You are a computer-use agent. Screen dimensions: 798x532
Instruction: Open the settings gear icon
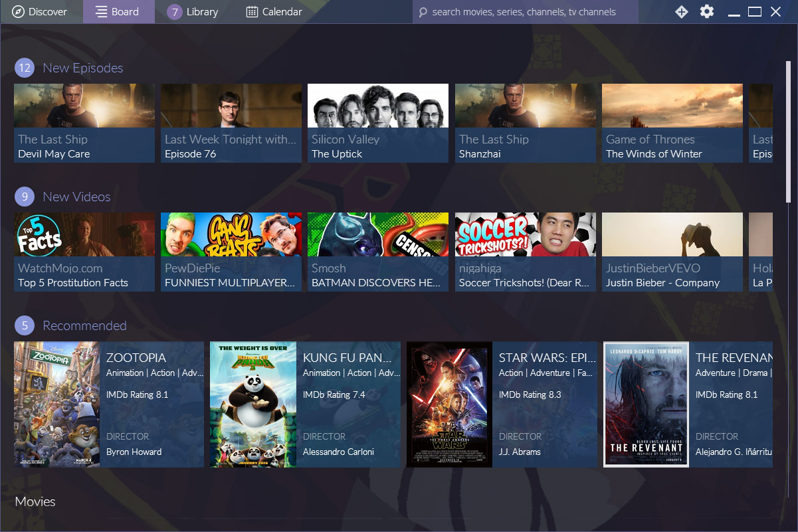tap(707, 12)
